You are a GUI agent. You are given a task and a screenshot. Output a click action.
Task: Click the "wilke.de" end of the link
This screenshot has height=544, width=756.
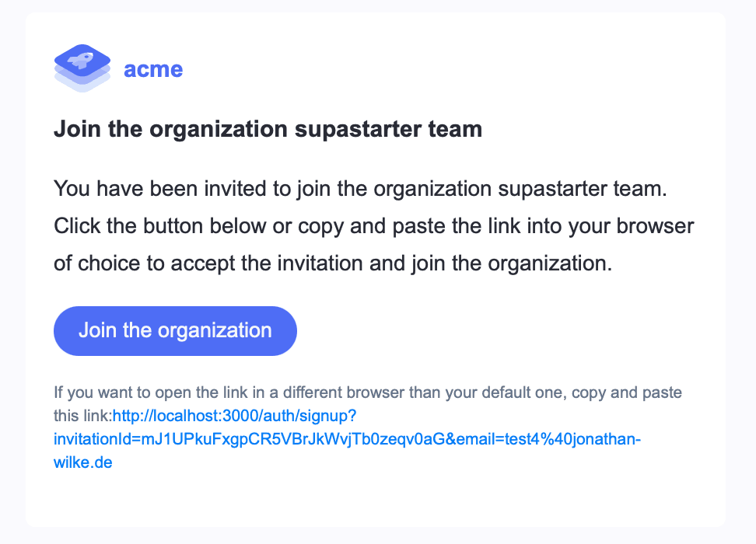[x=82, y=463]
